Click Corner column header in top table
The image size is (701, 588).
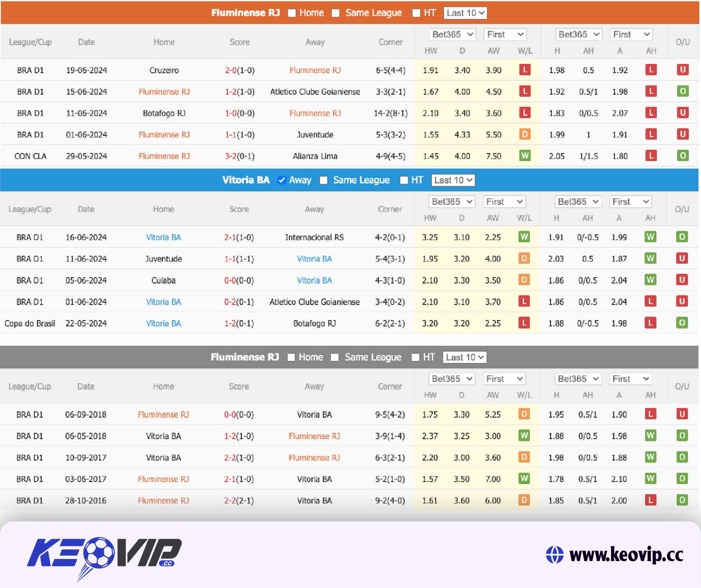(x=390, y=42)
